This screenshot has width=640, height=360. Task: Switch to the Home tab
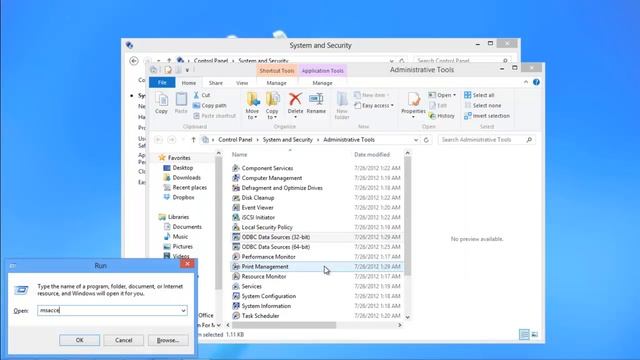pyautogui.click(x=189, y=83)
